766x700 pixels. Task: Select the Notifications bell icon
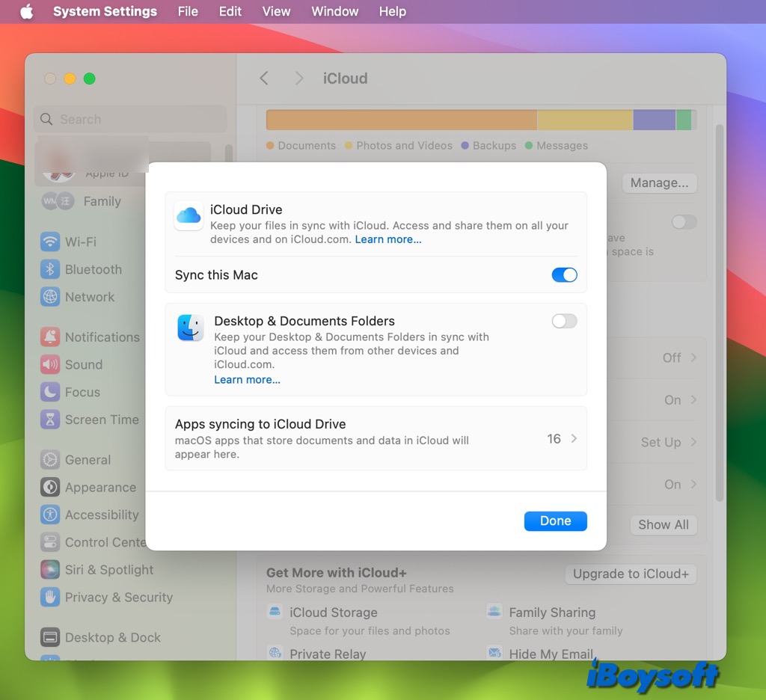pos(50,337)
